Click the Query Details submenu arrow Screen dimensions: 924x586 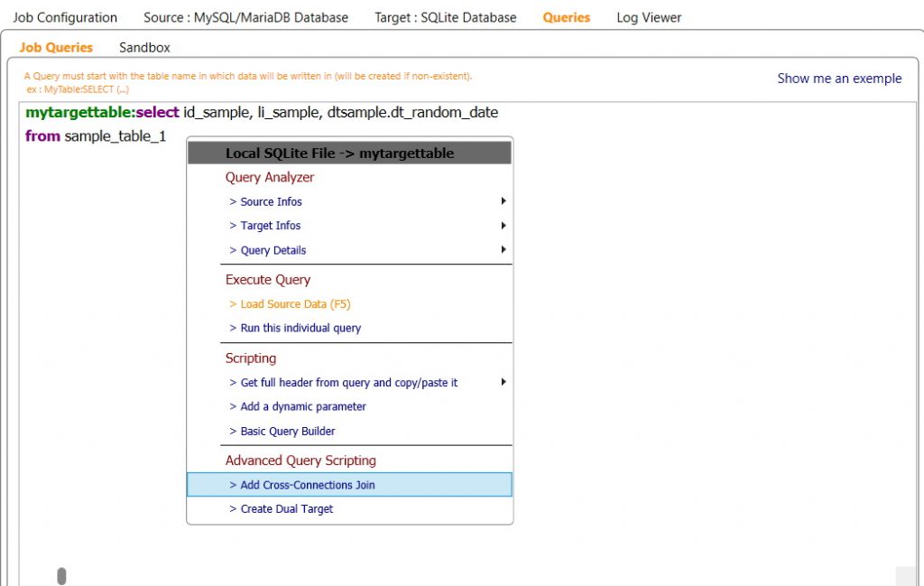point(504,249)
